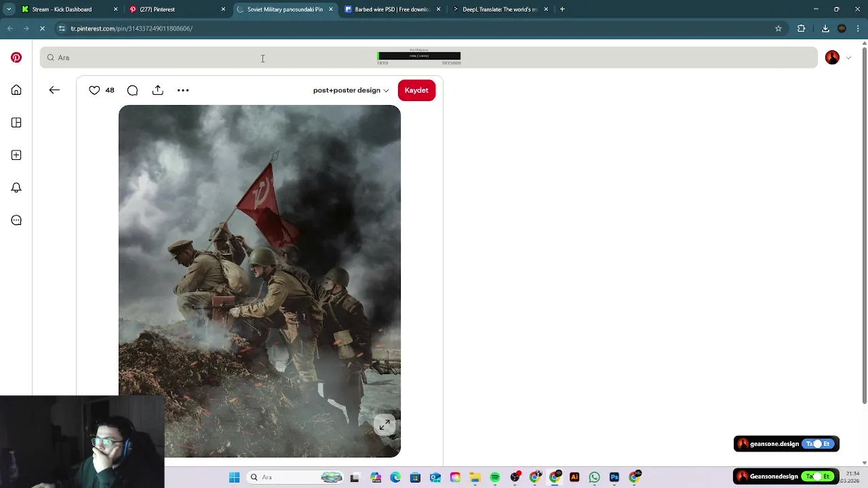The image size is (868, 488).
Task: Open the Pinterest Home feed icon
Action: pyautogui.click(x=16, y=90)
